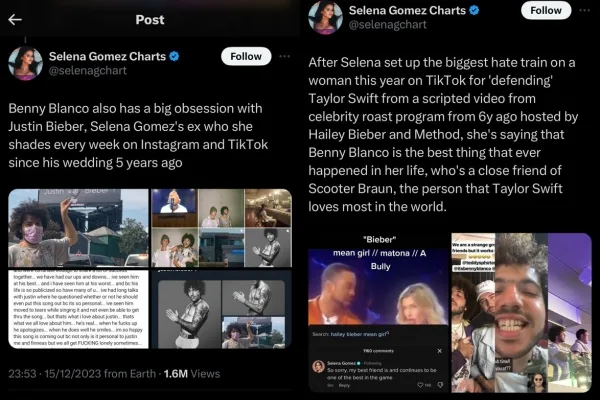Click the verified badge on the left post
This screenshot has height=400, width=600.
174,56
